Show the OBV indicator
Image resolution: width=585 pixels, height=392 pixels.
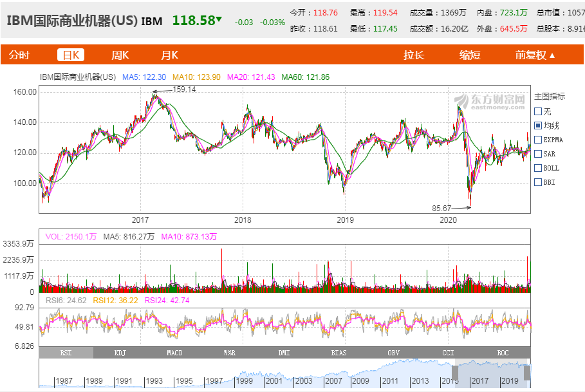tap(394, 353)
